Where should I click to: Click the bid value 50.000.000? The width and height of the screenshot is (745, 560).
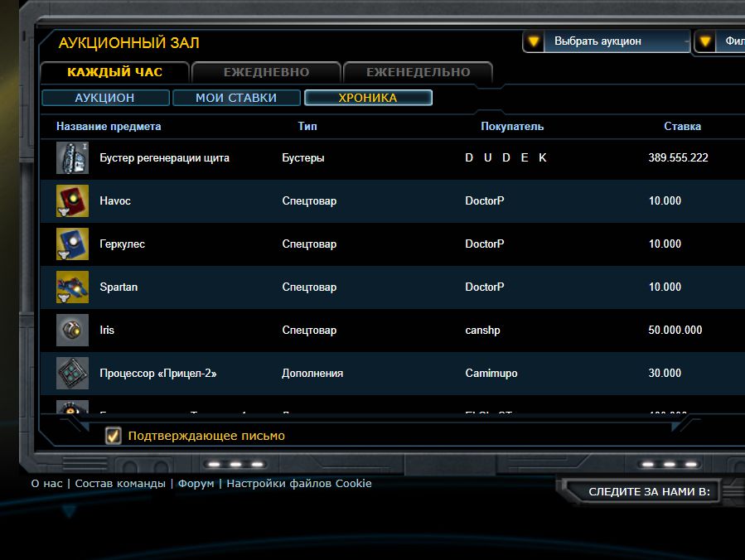pyautogui.click(x=675, y=330)
